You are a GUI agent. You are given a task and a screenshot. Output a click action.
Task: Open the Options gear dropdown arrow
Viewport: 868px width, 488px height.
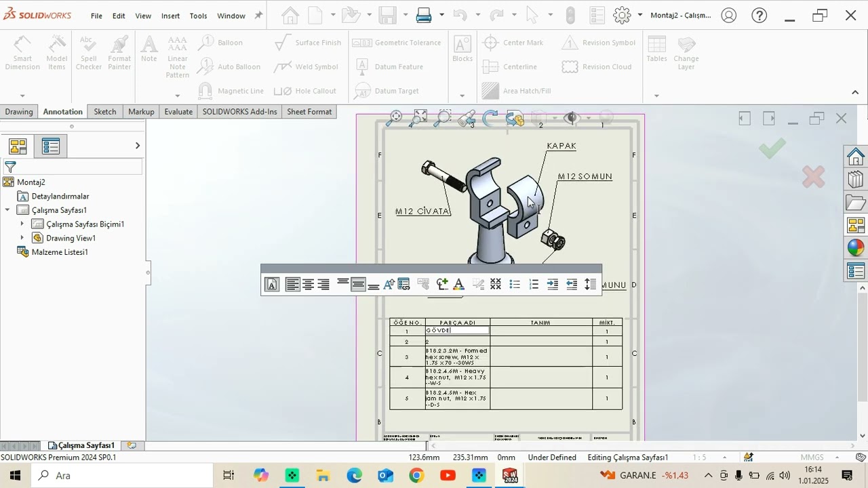pyautogui.click(x=639, y=15)
